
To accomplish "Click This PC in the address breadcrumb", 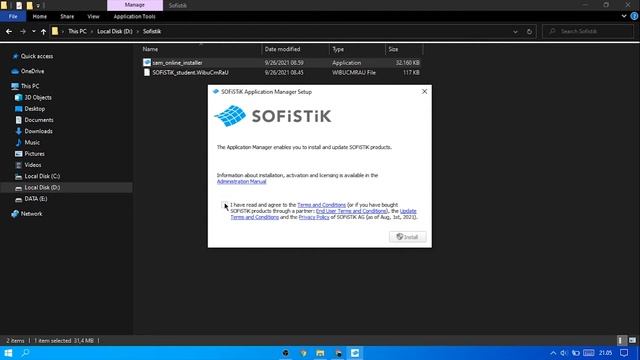I will (77, 31).
